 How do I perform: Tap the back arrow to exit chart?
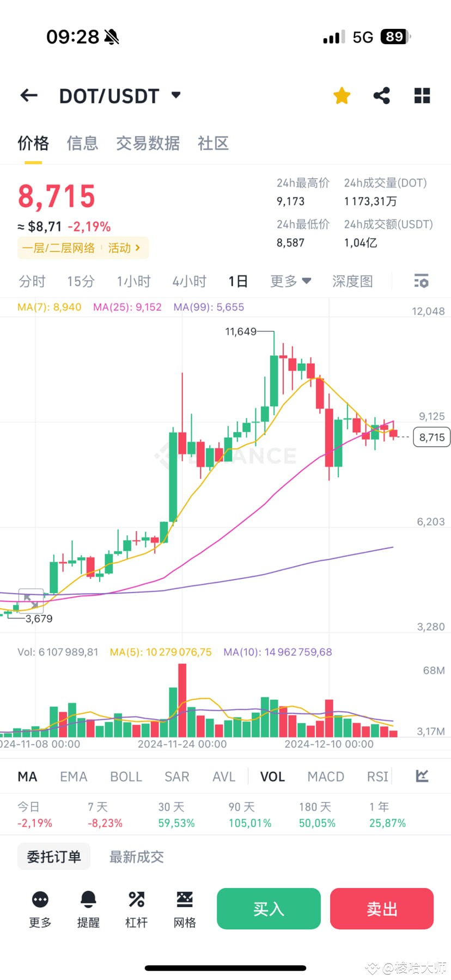point(28,95)
